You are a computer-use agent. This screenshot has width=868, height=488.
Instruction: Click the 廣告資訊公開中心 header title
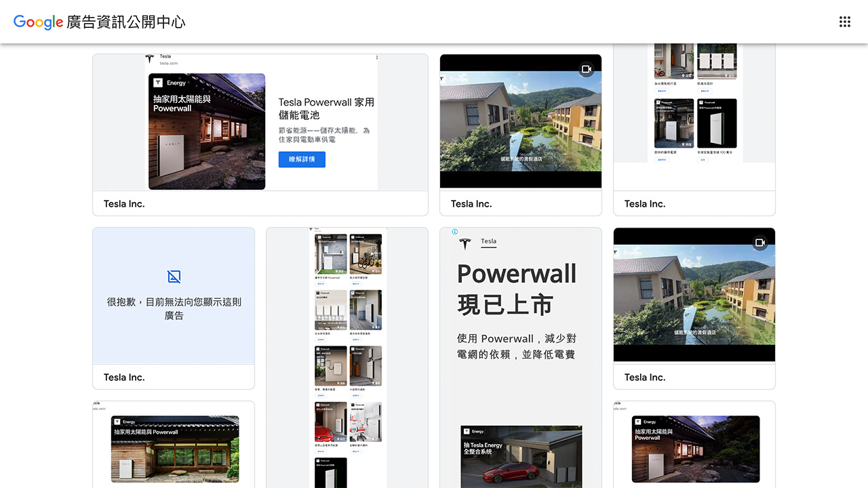(x=126, y=22)
